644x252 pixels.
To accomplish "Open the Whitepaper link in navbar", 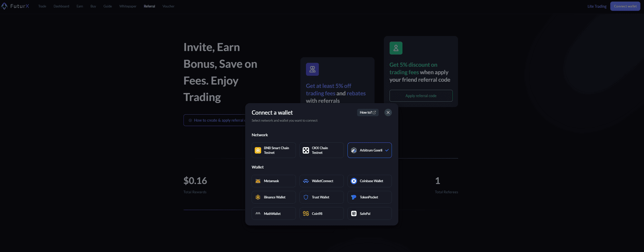I will point(128,6).
